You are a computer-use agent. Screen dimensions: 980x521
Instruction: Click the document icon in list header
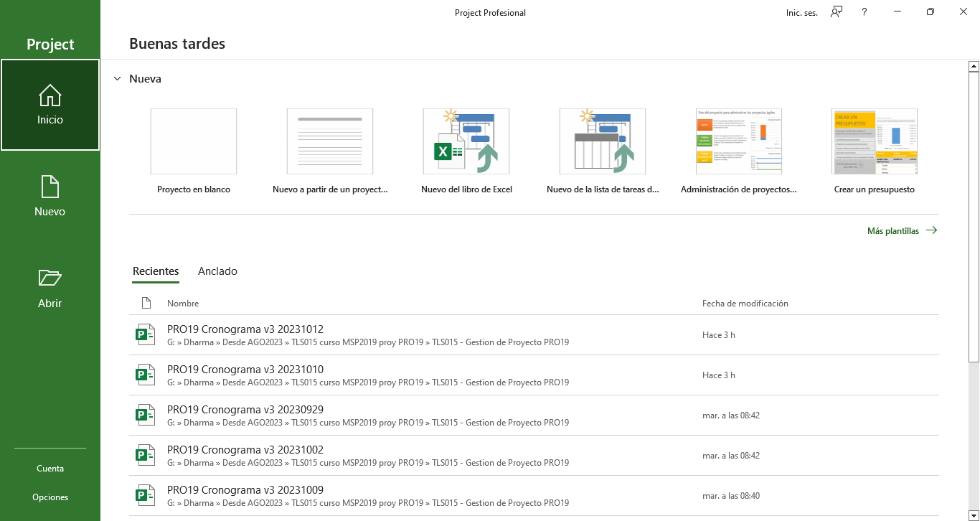tap(146, 303)
